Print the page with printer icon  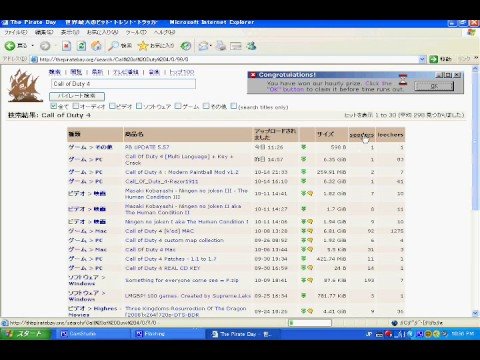[221, 46]
